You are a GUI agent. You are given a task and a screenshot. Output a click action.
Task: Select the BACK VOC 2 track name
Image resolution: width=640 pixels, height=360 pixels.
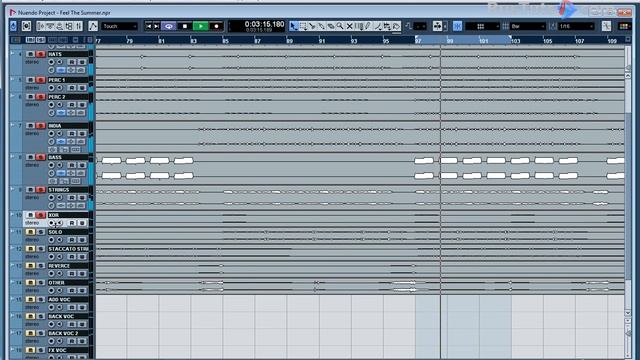67,333
